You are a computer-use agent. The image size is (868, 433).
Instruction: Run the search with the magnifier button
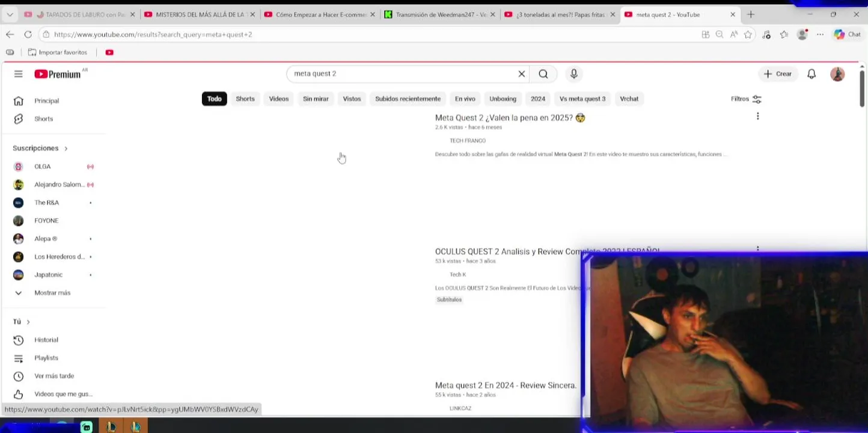pos(543,74)
